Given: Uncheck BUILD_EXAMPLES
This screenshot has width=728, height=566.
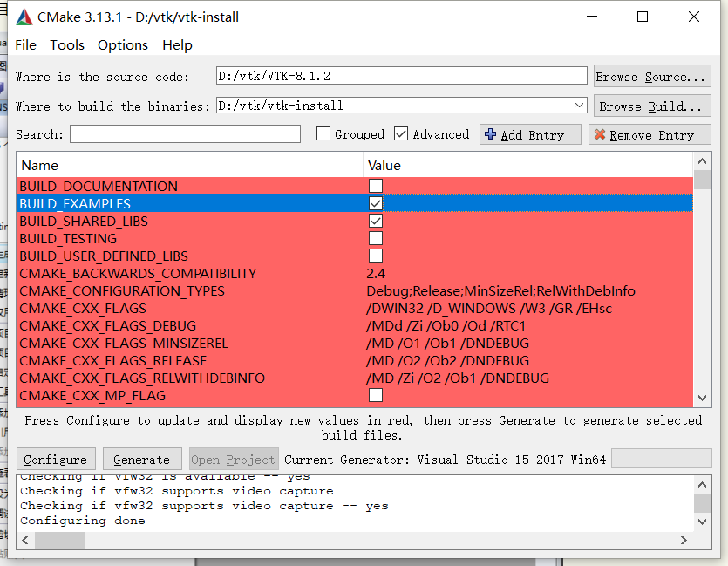Looking at the screenshot, I should click(x=375, y=202).
